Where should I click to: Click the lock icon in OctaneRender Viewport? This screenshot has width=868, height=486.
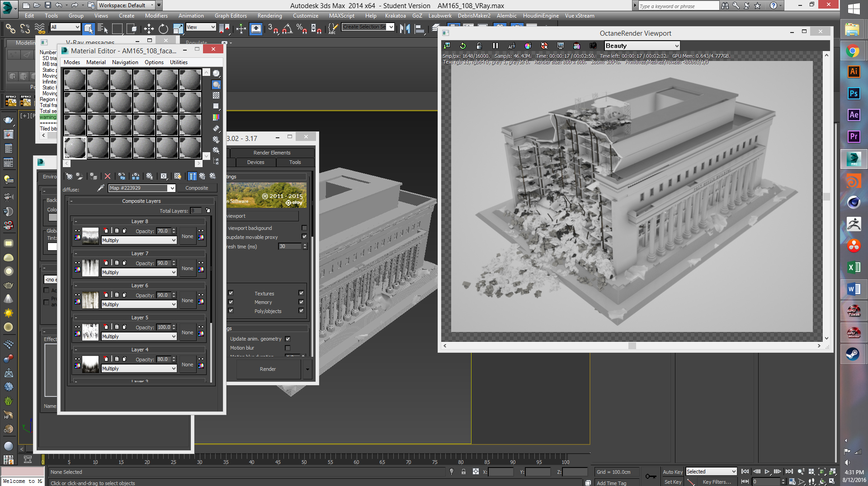[479, 46]
